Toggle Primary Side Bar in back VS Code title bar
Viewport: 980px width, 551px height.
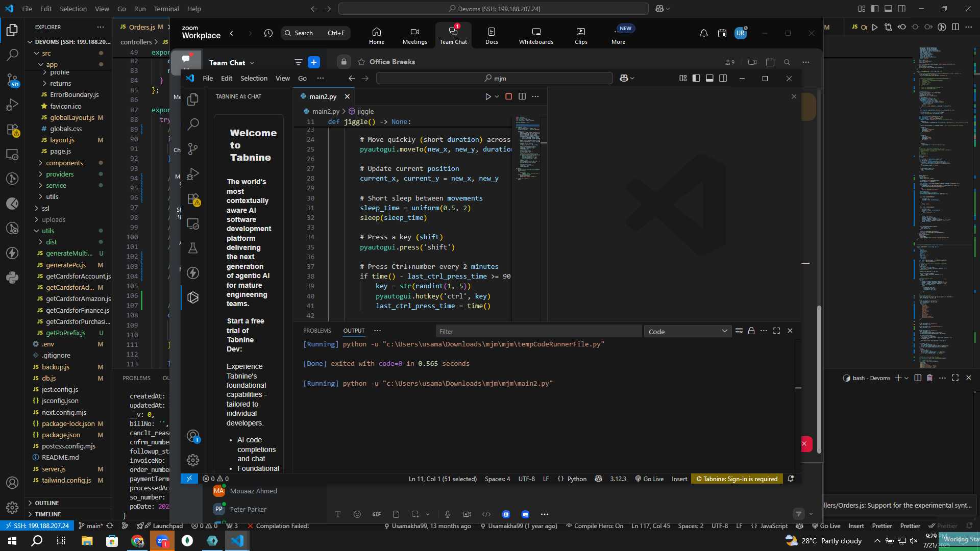[x=875, y=9]
